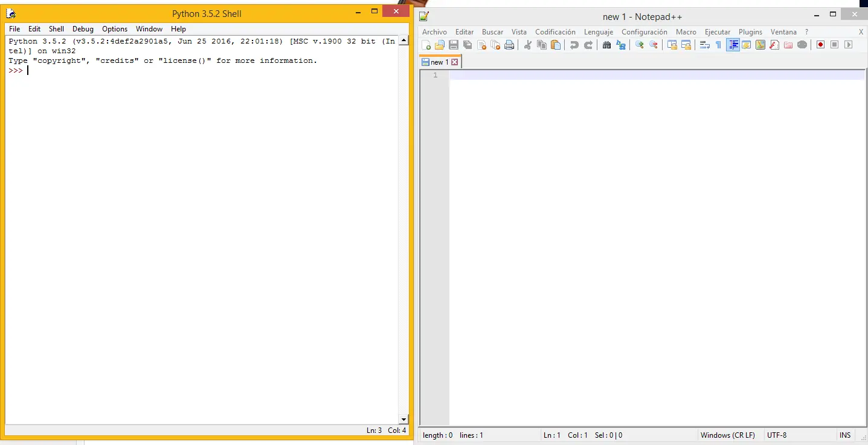Image resolution: width=868 pixels, height=445 pixels.
Task: Toggle the indent guide button
Action: click(x=733, y=45)
